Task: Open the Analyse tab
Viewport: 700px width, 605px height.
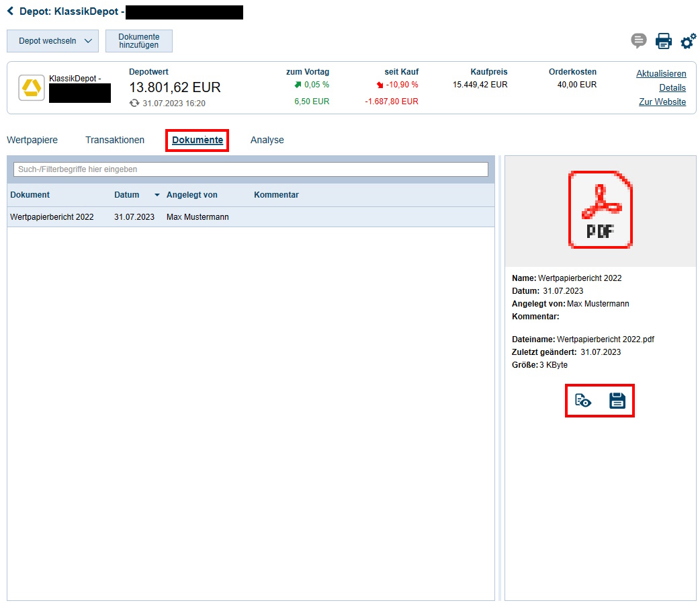Action: click(267, 140)
